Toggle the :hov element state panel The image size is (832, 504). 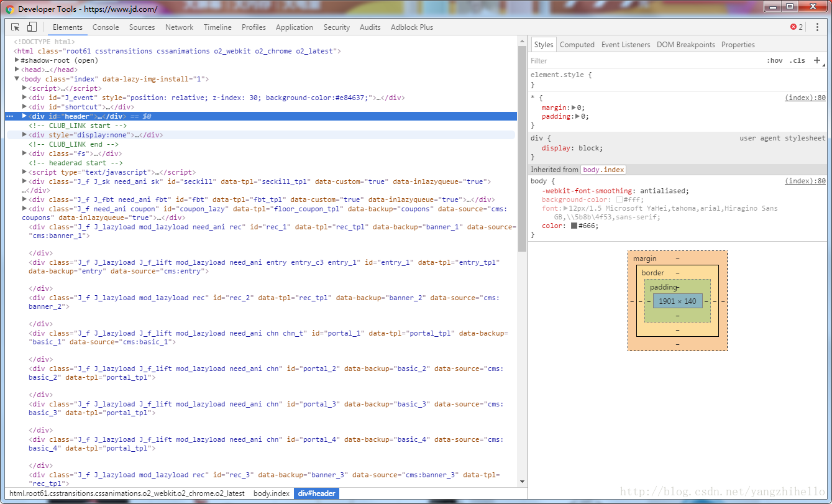tap(775, 61)
